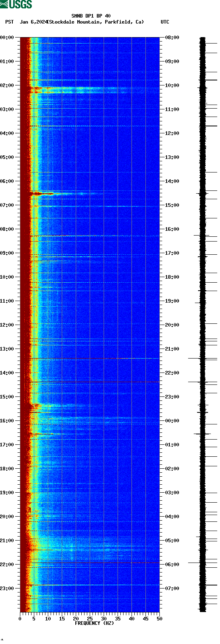
Task: Click the date Jan 6,2024
Action: pos(33,22)
